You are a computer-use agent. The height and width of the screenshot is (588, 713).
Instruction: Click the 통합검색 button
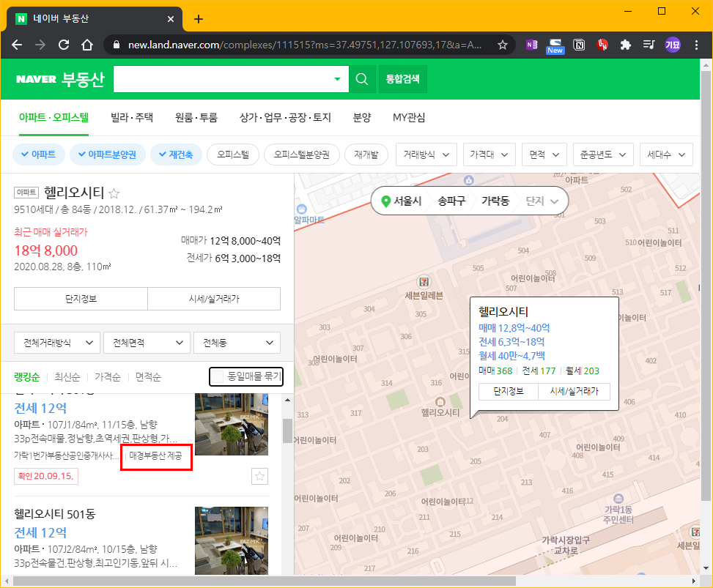tap(403, 79)
